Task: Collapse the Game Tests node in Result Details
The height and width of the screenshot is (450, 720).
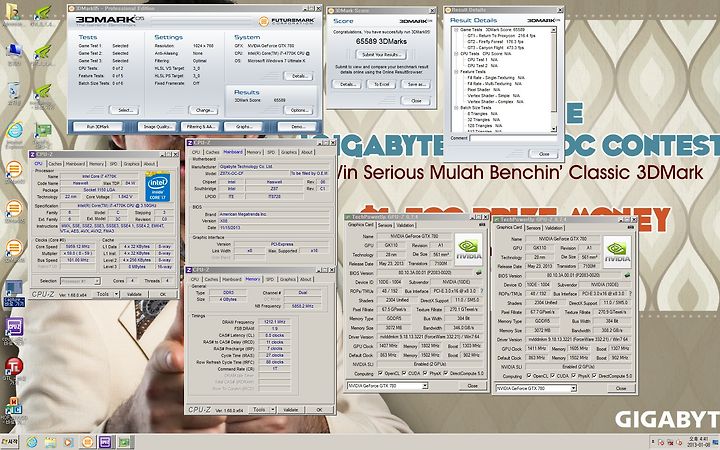Action: (x=456, y=29)
